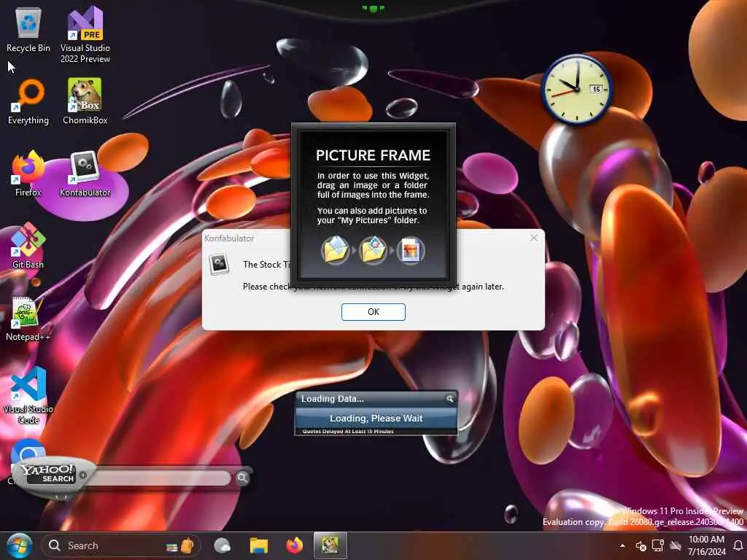Click the Picture Frame widget heading
Screen dimensions: 747x560
click(373, 155)
